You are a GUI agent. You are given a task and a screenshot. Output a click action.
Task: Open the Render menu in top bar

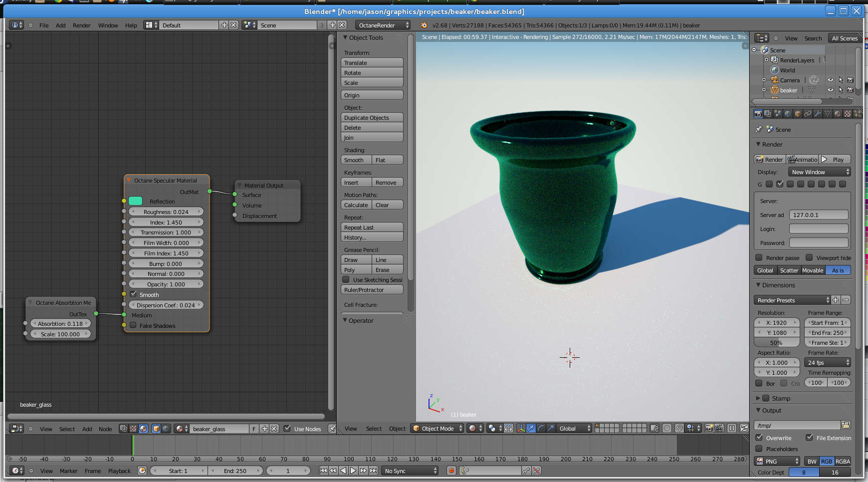(x=81, y=25)
